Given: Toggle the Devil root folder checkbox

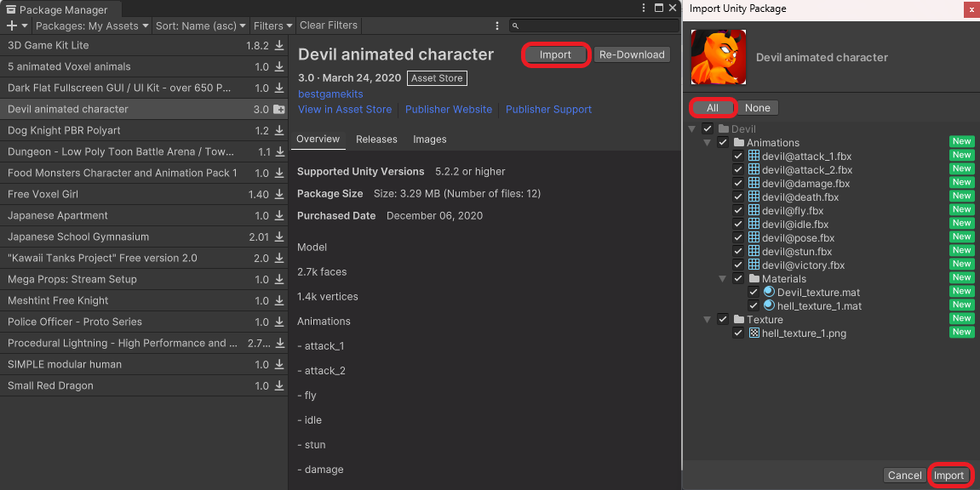Looking at the screenshot, I should click(x=708, y=128).
